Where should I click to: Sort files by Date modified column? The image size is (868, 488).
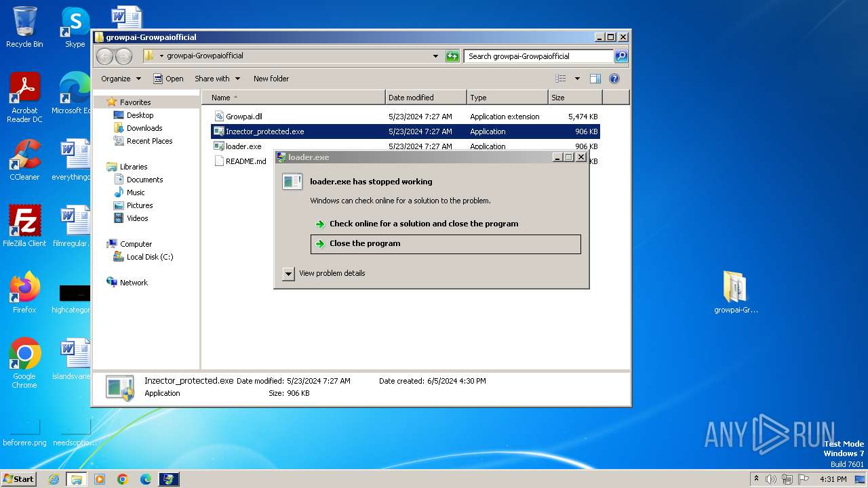pyautogui.click(x=426, y=98)
